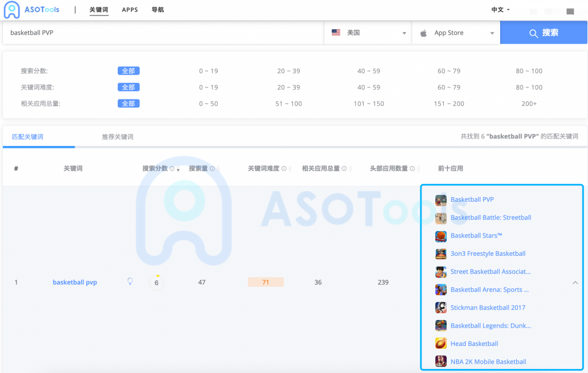The height and width of the screenshot is (373, 588).
Task: Click the ASOTools logo icon
Action: click(x=11, y=10)
